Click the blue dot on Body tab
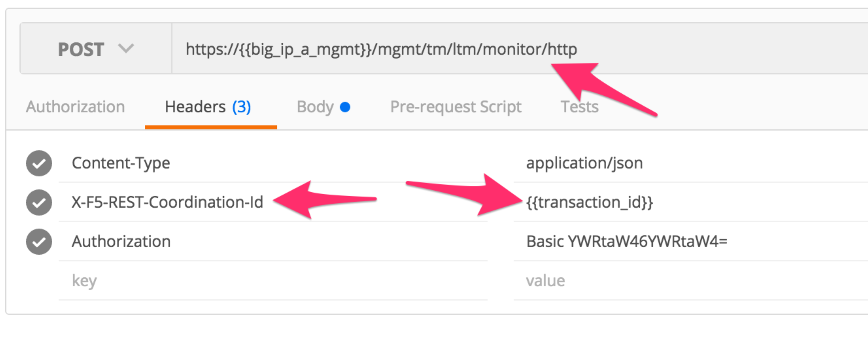This screenshot has height=337, width=868. (x=345, y=107)
